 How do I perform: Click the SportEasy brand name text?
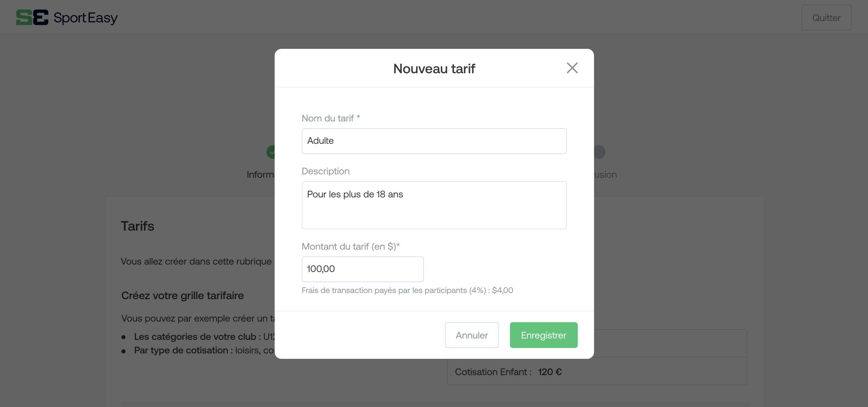coord(85,18)
